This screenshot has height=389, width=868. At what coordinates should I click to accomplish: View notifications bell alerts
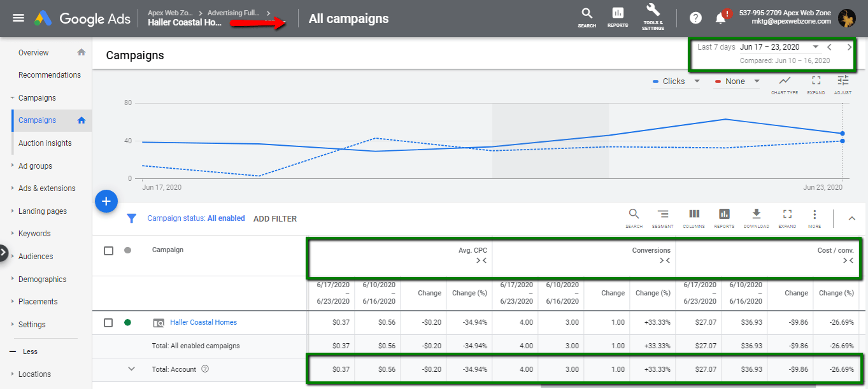coord(721,18)
